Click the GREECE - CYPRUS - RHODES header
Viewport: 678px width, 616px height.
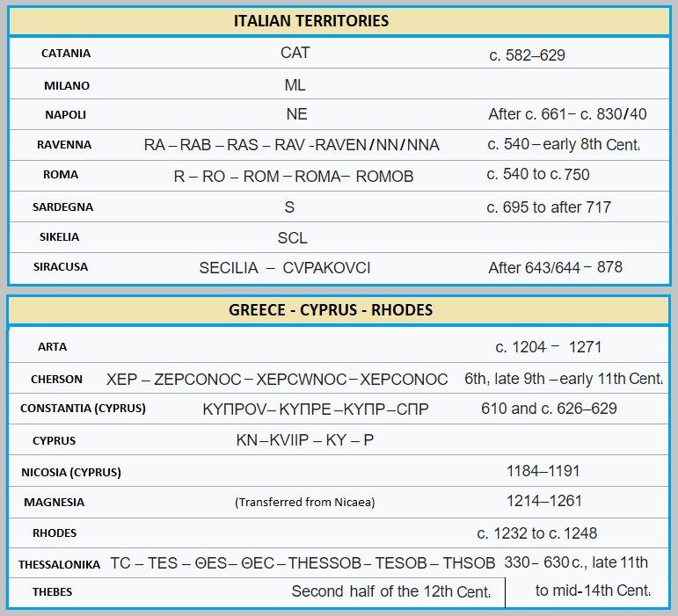tap(331, 310)
